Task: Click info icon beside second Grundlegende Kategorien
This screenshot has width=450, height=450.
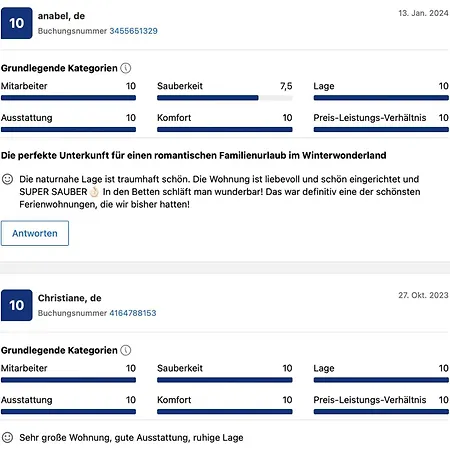Action: click(x=125, y=350)
